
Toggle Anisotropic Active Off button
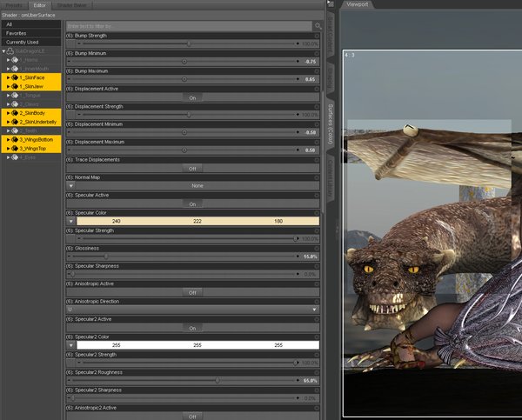click(192, 292)
